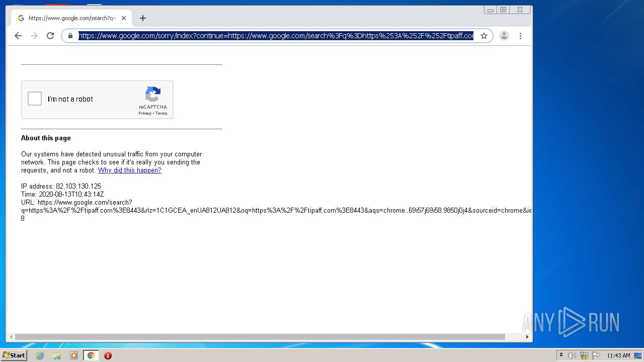Bookmark this page with the star
Image resolution: width=644 pixels, height=362 pixels.
pyautogui.click(x=484, y=36)
